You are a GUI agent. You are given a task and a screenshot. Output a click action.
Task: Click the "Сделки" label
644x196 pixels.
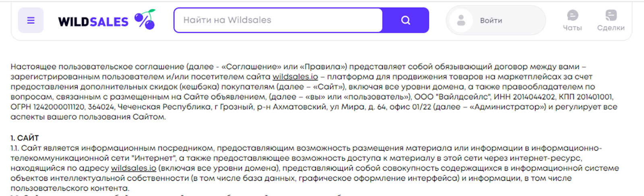click(x=611, y=28)
